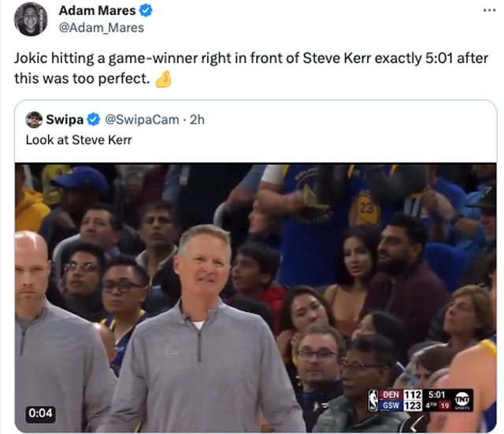The image size is (504, 434).
Task: Open Adam Mares profile avatar
Action: pyautogui.click(x=31, y=19)
